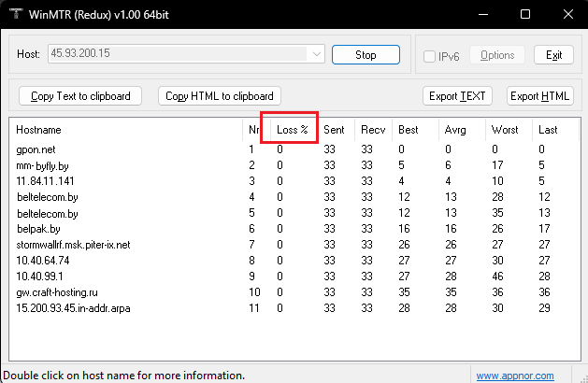Viewport: 588px width, 383px height.
Task: Select the beltelecom.by row at hop 4
Action: 294,197
